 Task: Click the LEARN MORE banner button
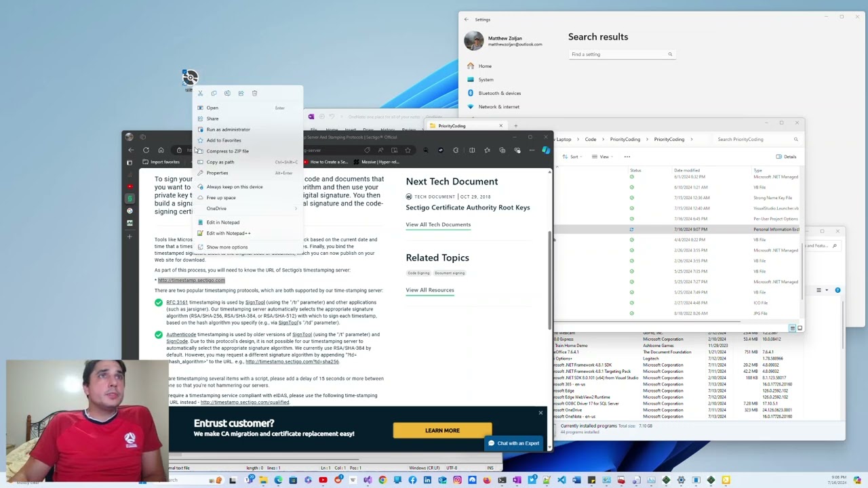coord(442,430)
